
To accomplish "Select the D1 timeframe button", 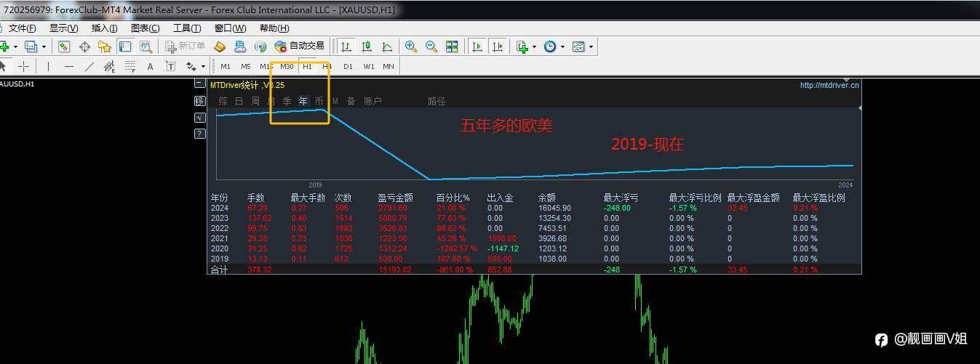I will pyautogui.click(x=348, y=66).
